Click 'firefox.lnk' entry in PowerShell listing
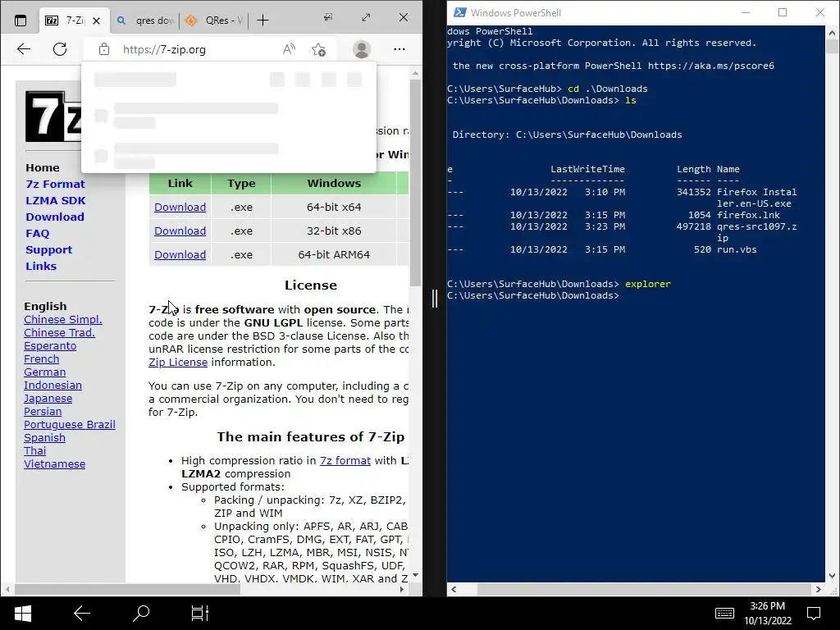The height and width of the screenshot is (630, 840). 748,216
